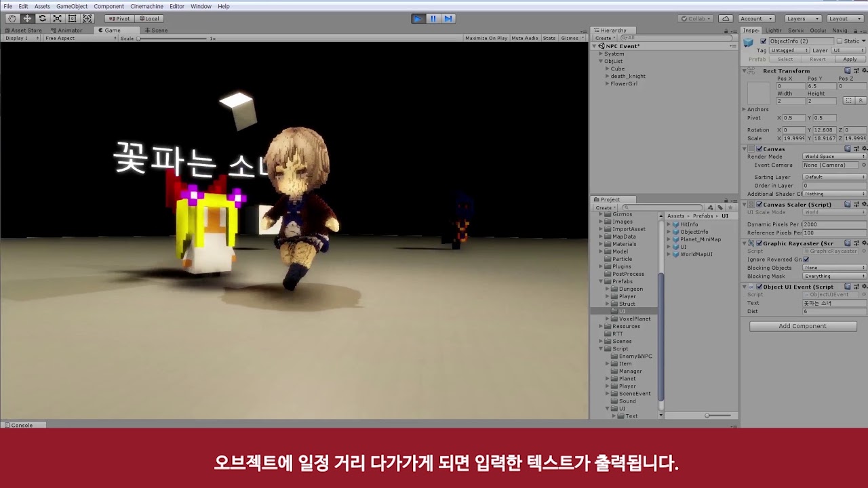
Task: Switch to the Animator tab
Action: click(x=66, y=30)
